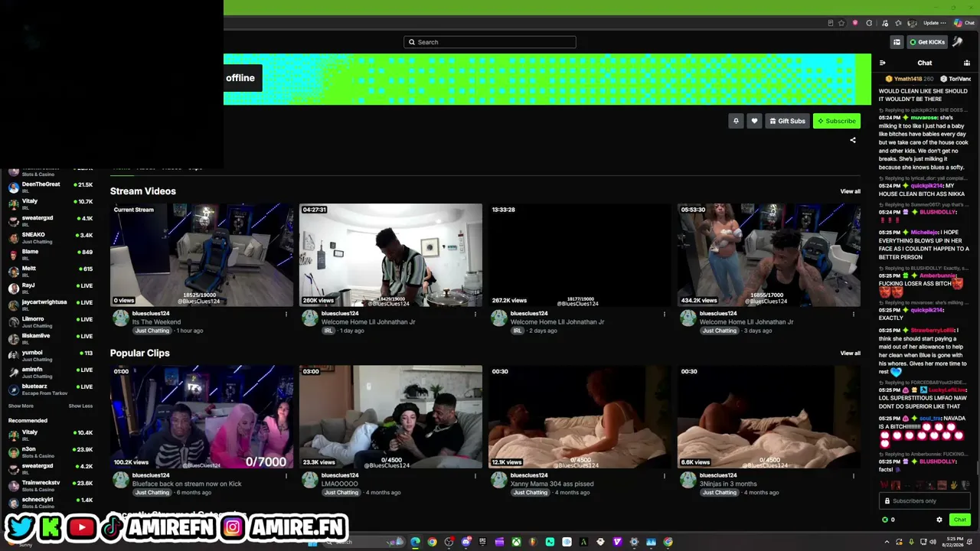Open the Windows Settings gear on the taskbar
Viewport: 980px width, 551px height.
pos(634,542)
